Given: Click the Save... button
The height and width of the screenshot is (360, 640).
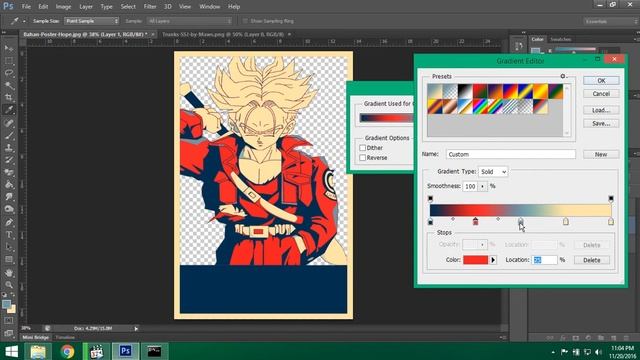Looking at the screenshot, I should (x=601, y=124).
